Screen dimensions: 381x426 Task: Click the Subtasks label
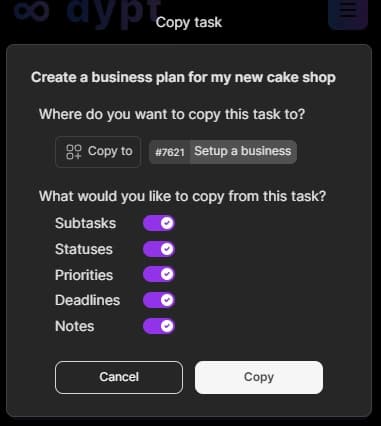[86, 223]
